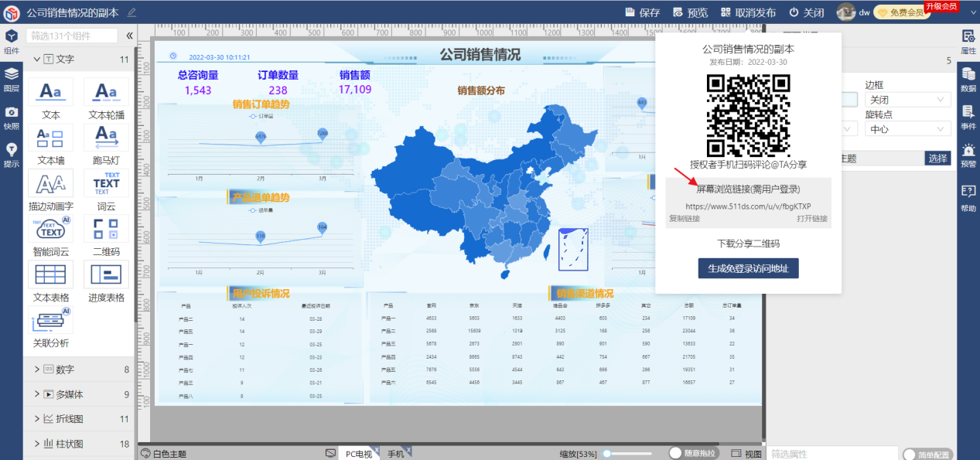Open the 边框 border dropdown
This screenshot has width=980, height=460.
(907, 100)
